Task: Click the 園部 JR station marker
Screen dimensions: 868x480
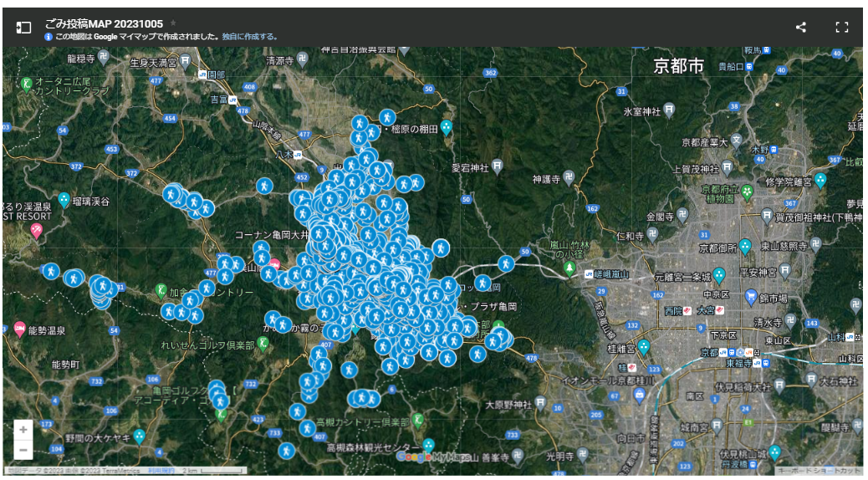Action: pyautogui.click(x=202, y=74)
